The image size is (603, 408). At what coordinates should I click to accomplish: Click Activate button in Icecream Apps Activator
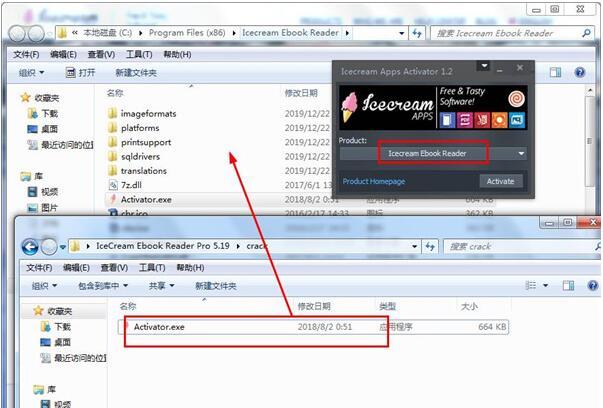point(501,181)
